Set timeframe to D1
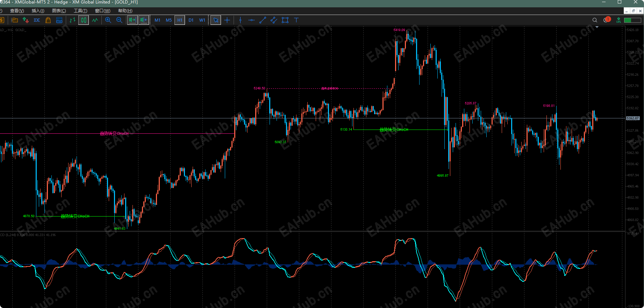 (191, 20)
